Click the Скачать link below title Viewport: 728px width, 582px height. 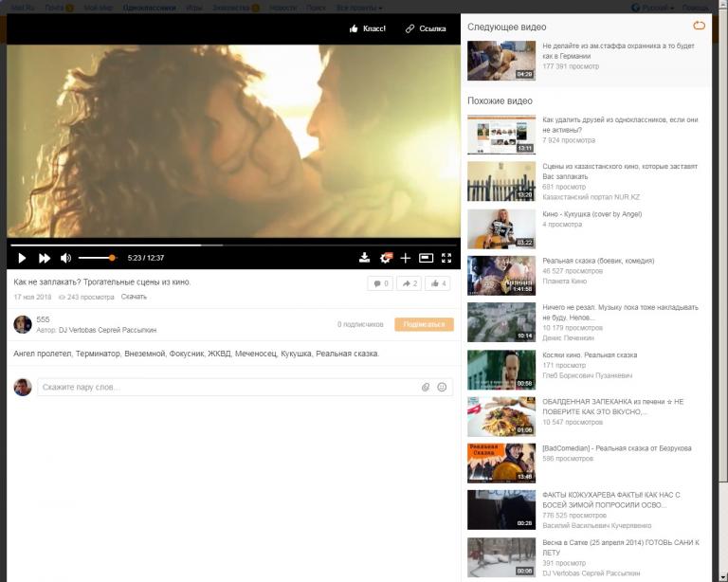point(134,297)
